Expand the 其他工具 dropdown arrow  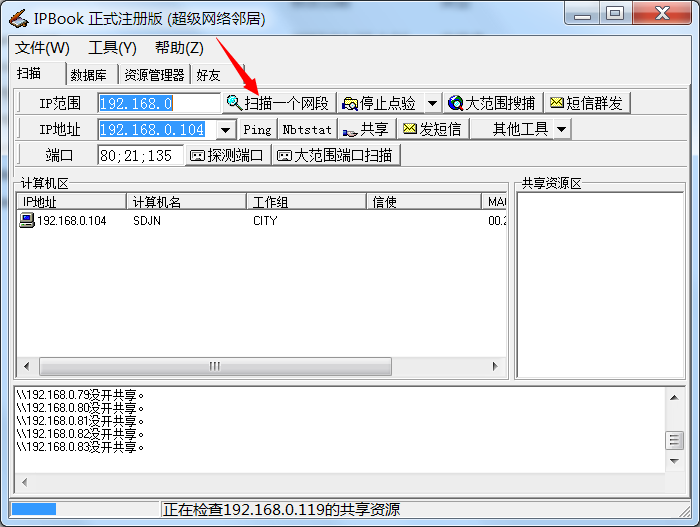coord(562,130)
